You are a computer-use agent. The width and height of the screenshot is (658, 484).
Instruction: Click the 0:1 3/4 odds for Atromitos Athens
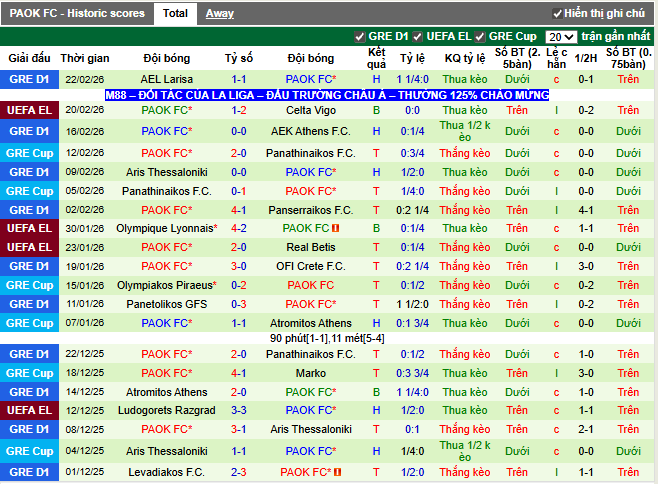coord(413,323)
